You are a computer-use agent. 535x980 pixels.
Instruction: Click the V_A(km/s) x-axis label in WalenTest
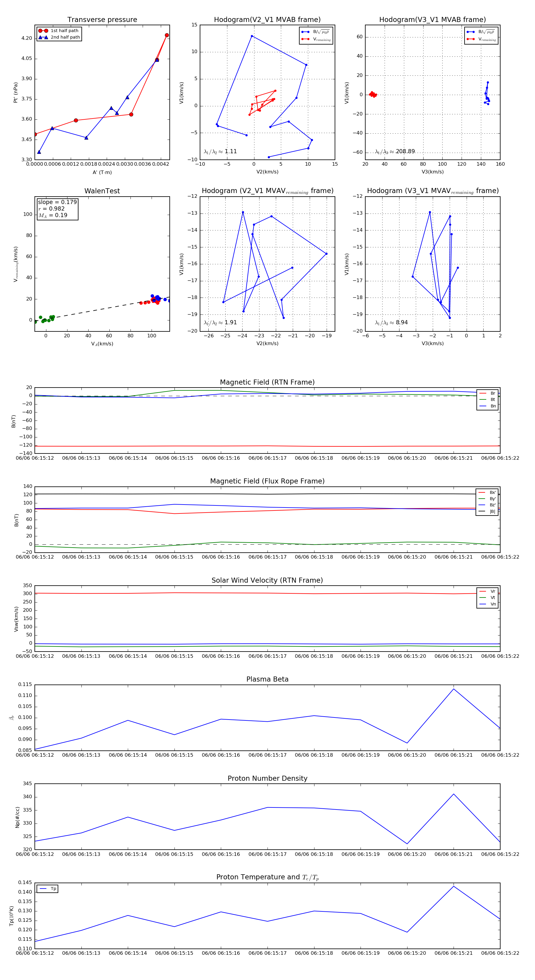pyautogui.click(x=102, y=344)
